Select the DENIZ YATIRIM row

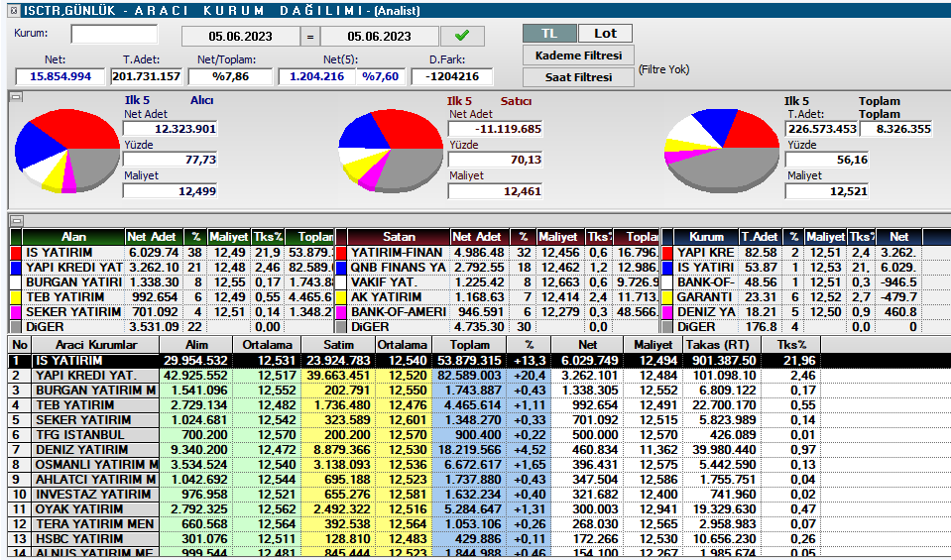[479, 450]
